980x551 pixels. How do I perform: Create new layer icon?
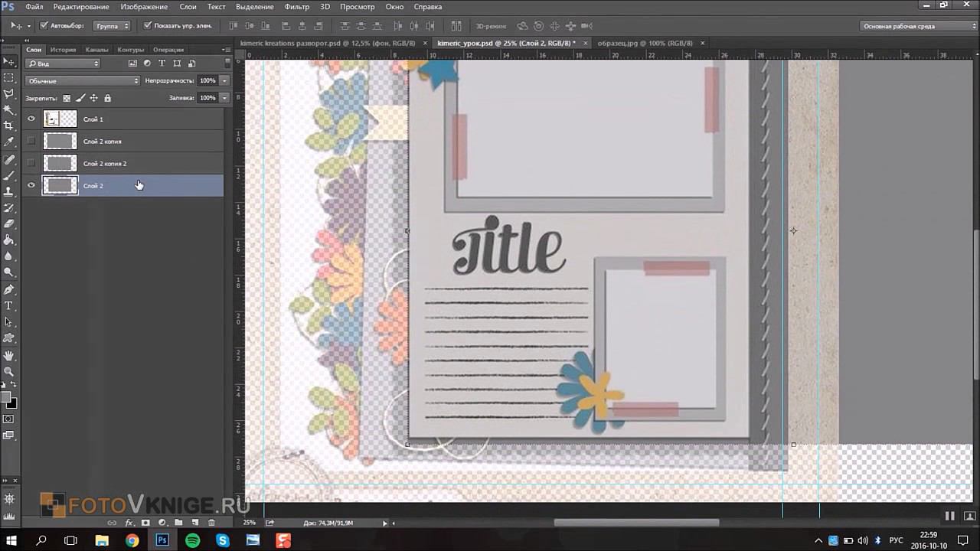pos(195,523)
